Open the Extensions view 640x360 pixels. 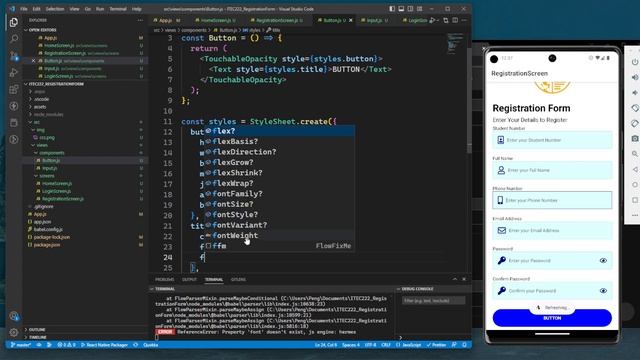point(13,89)
